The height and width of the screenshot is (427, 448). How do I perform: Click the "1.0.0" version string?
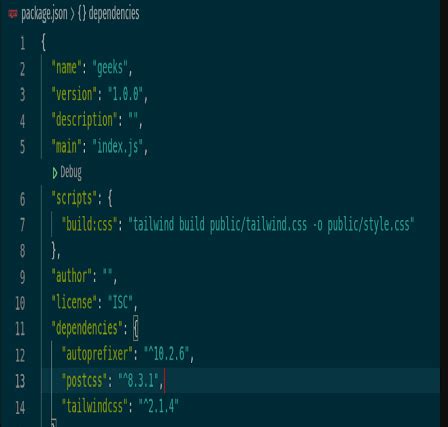[x=125, y=94]
